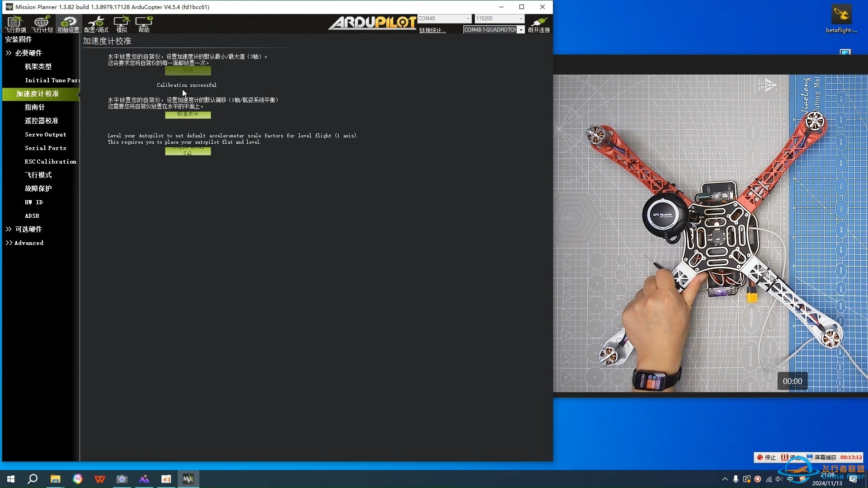Viewport: 868px width, 488px height.
Task: Toggle video playback control at 00:00
Action: (793, 380)
